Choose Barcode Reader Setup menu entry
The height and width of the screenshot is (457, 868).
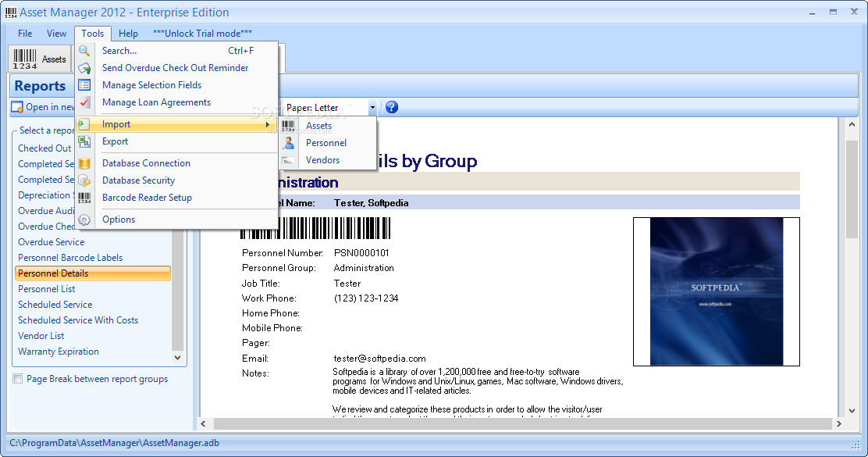coord(177,198)
